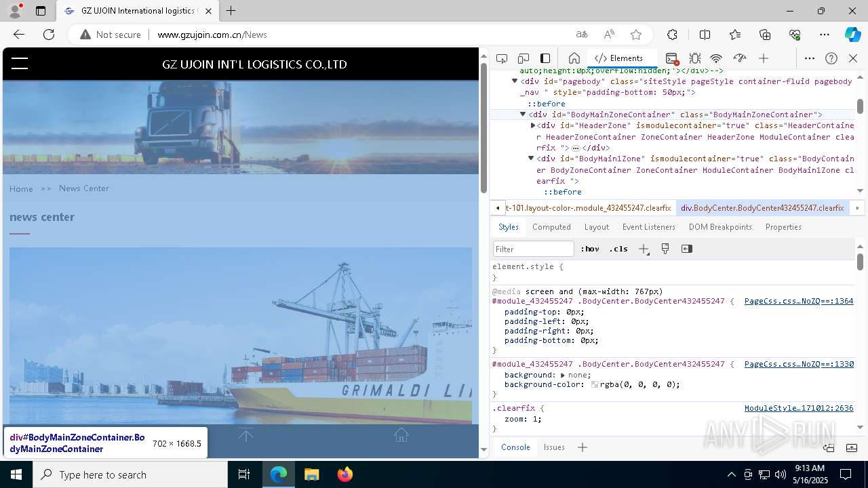Toggle split screen view
868x488 pixels.
(705, 35)
